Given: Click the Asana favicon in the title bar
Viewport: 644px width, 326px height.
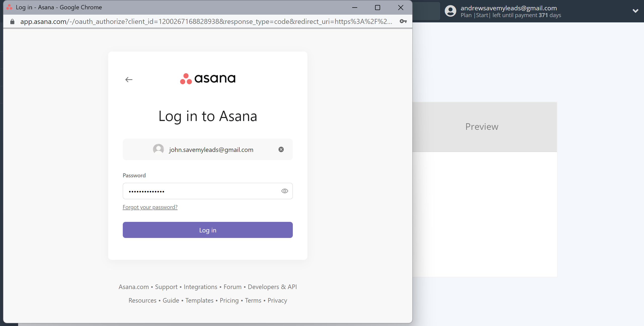Looking at the screenshot, I should tap(9, 7).
